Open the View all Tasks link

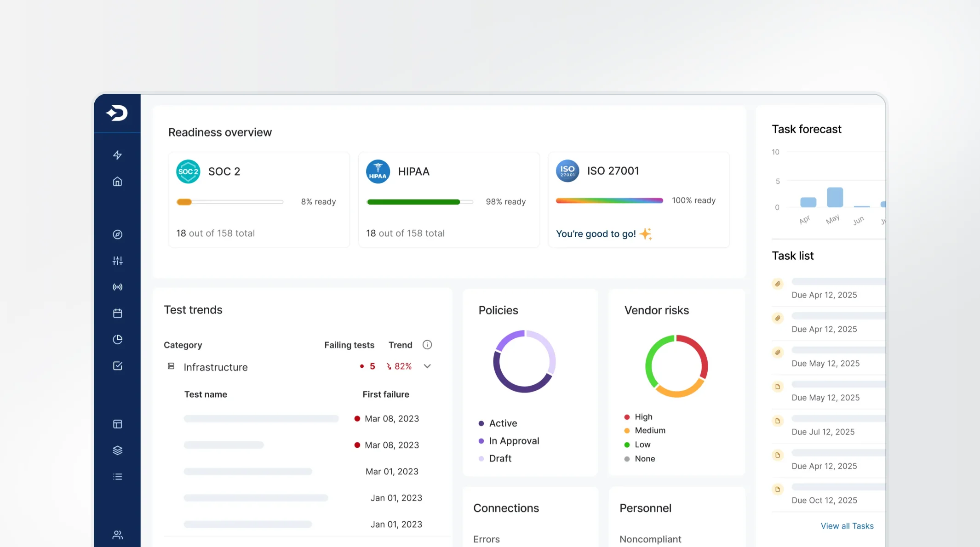click(847, 526)
